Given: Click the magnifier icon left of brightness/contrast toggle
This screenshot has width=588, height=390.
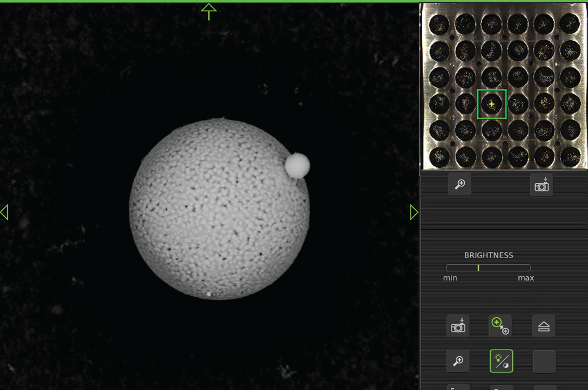Looking at the screenshot, I should tap(458, 361).
